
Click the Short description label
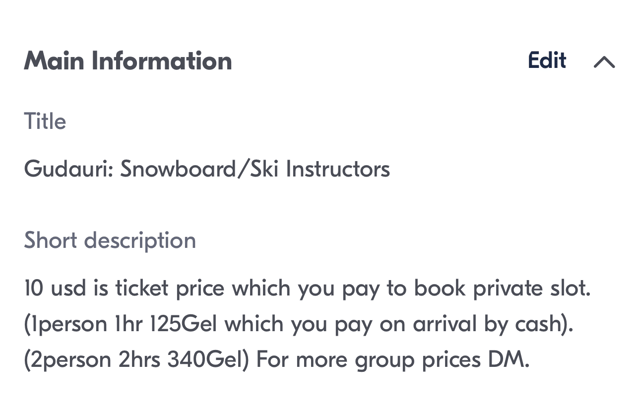pos(110,241)
